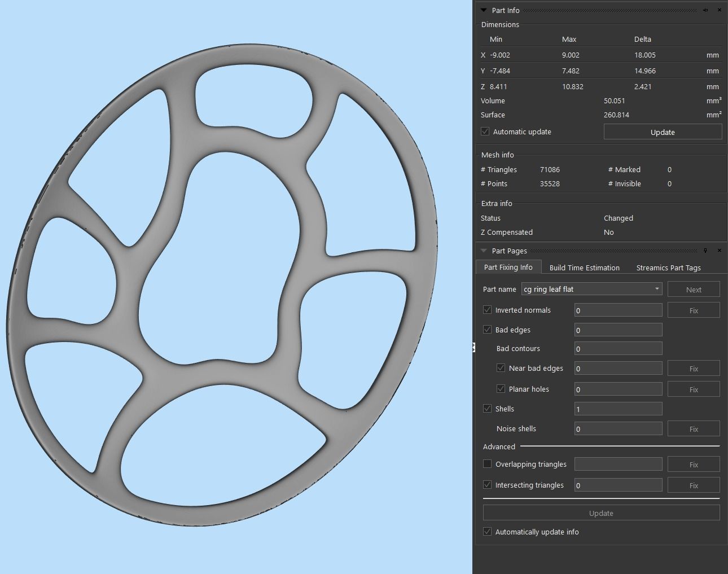Viewport: 728px width, 574px height.
Task: Click the Volume value 50.051
Action: [614, 100]
